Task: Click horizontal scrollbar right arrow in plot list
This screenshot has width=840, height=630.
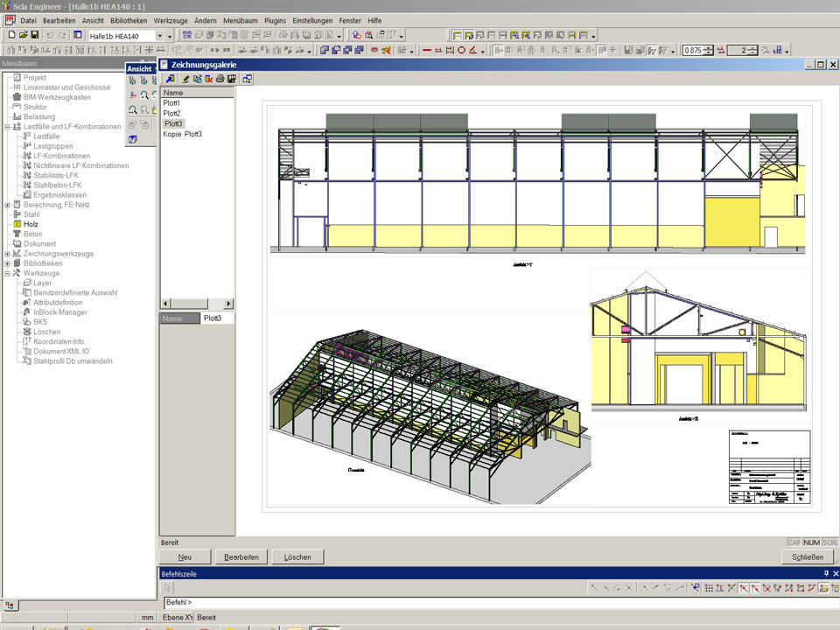Action: coord(229,304)
